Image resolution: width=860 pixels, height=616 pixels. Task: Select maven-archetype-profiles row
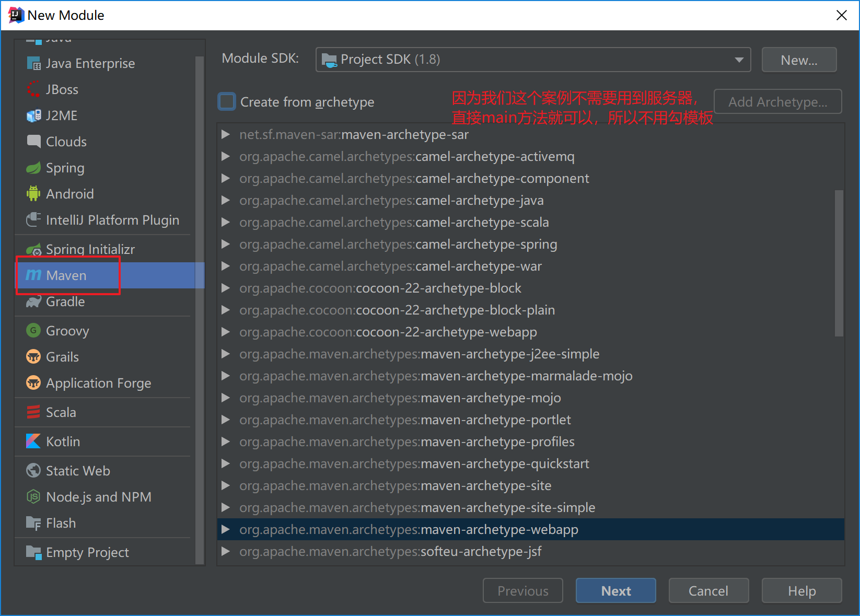pyautogui.click(x=531, y=441)
